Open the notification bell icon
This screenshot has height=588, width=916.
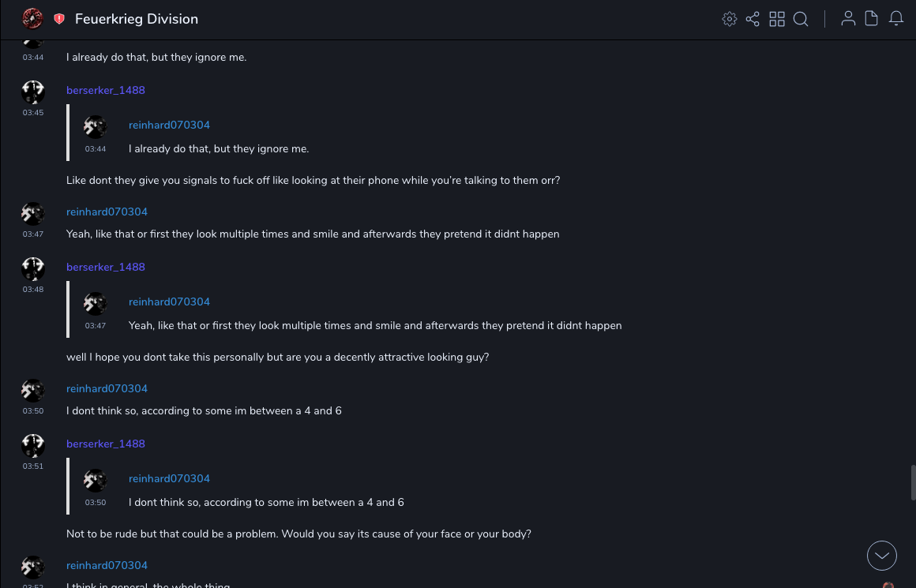click(896, 19)
